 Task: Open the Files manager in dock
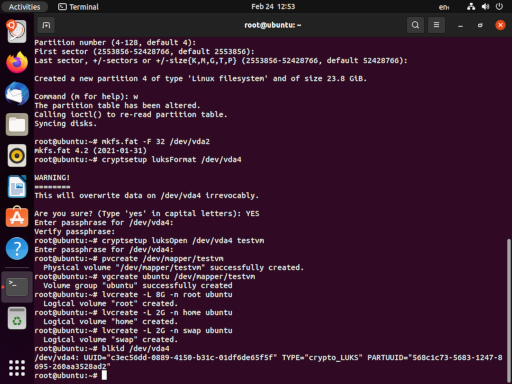[17, 125]
